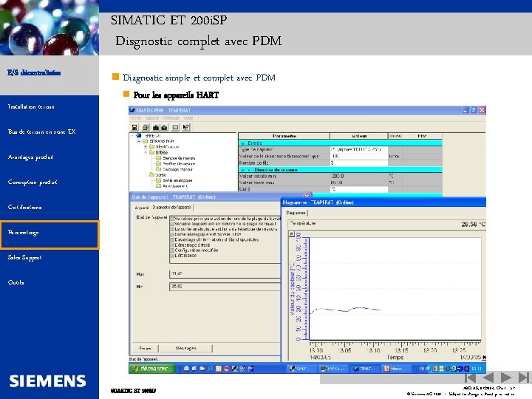Viewport: 532px width, 399px height.
Task: Click the window view icon in the PDM toolbar
Action: 175,127
